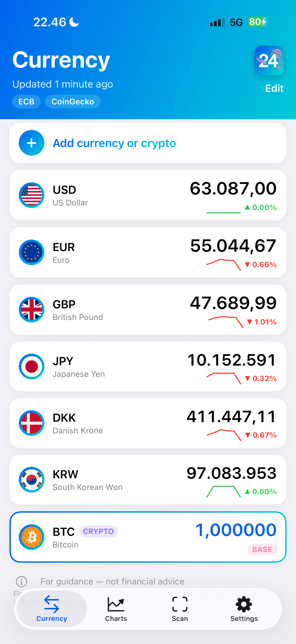The image size is (296, 644).
Task: Tap the BTC base amount 1,000000
Action: click(236, 530)
